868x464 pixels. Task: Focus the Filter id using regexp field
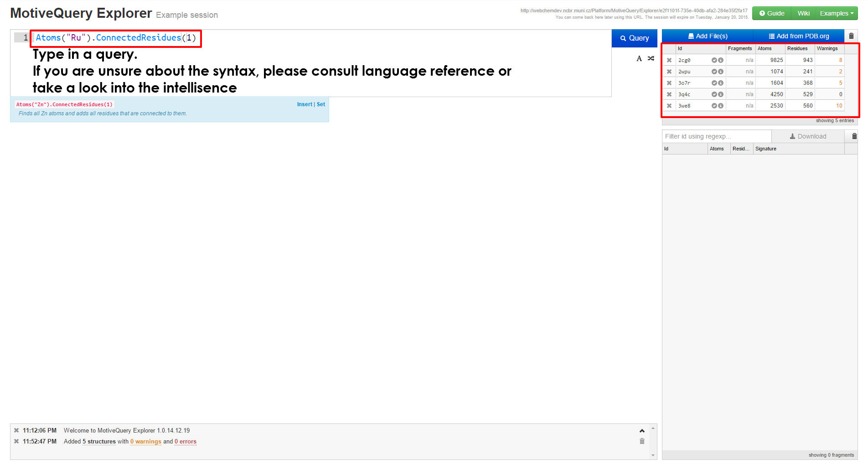coord(717,136)
